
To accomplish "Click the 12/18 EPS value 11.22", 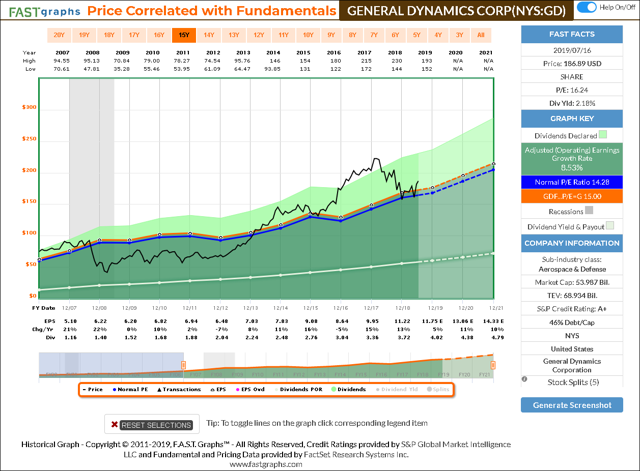I will pos(402,321).
